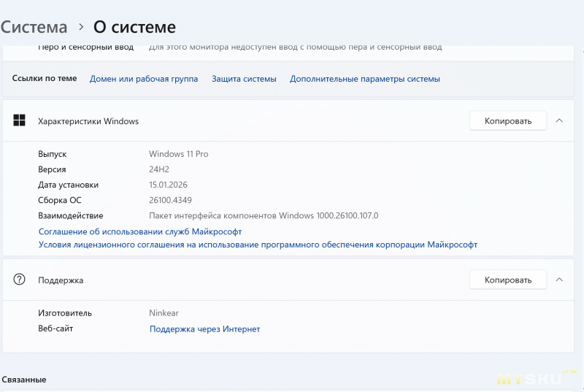
Task: Open Домен или рабочая группа link
Action: click(x=144, y=79)
